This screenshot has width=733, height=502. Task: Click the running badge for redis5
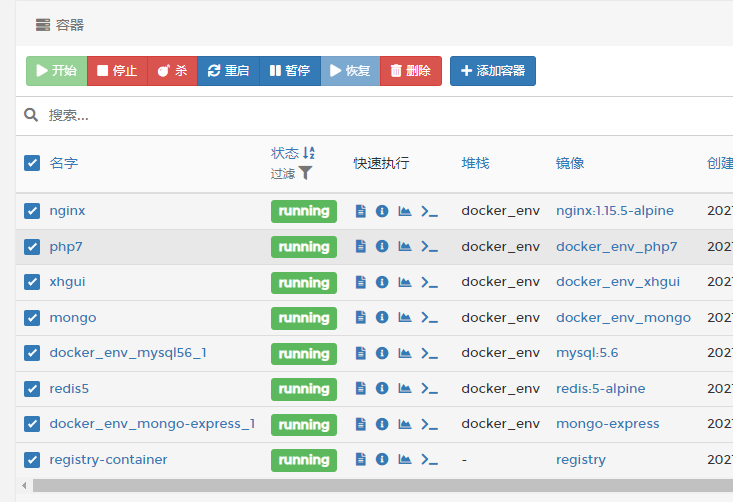coord(304,389)
